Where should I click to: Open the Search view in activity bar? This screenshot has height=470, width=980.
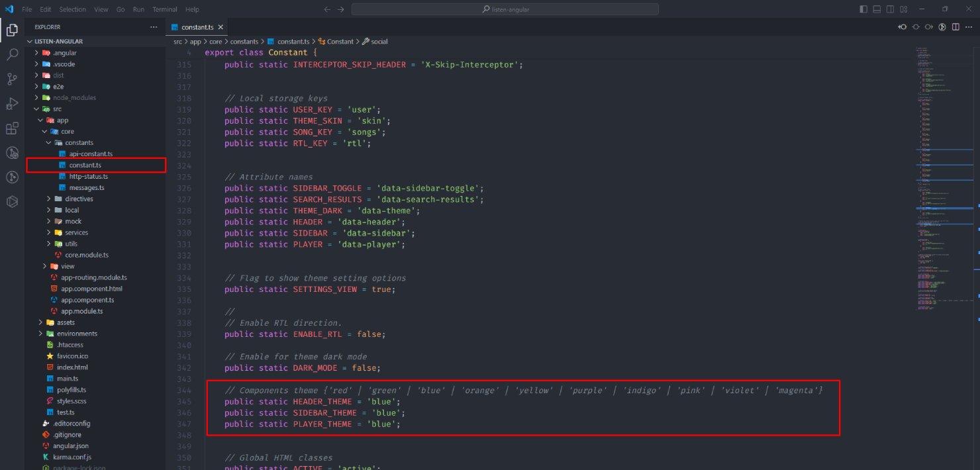(12, 54)
